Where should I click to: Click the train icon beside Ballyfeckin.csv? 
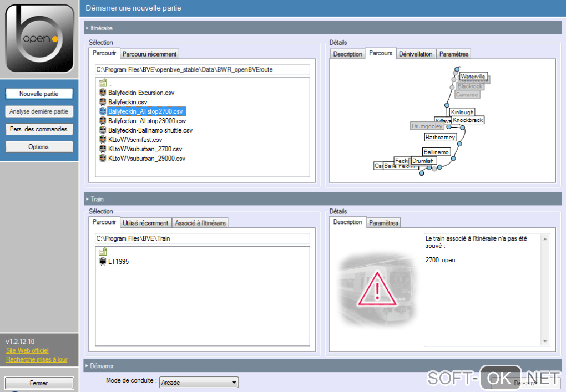click(103, 101)
